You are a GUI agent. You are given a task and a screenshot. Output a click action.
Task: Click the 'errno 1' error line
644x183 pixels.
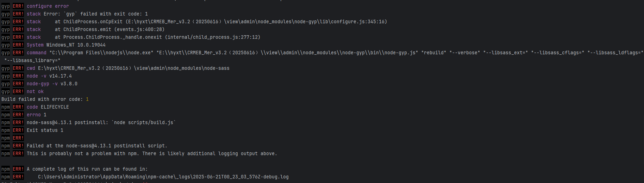(37, 115)
